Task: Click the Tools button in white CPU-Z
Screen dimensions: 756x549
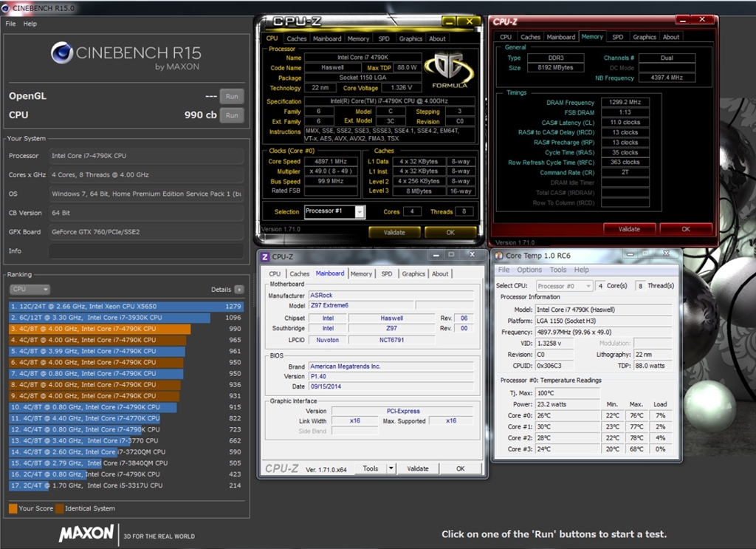Action: pos(371,468)
